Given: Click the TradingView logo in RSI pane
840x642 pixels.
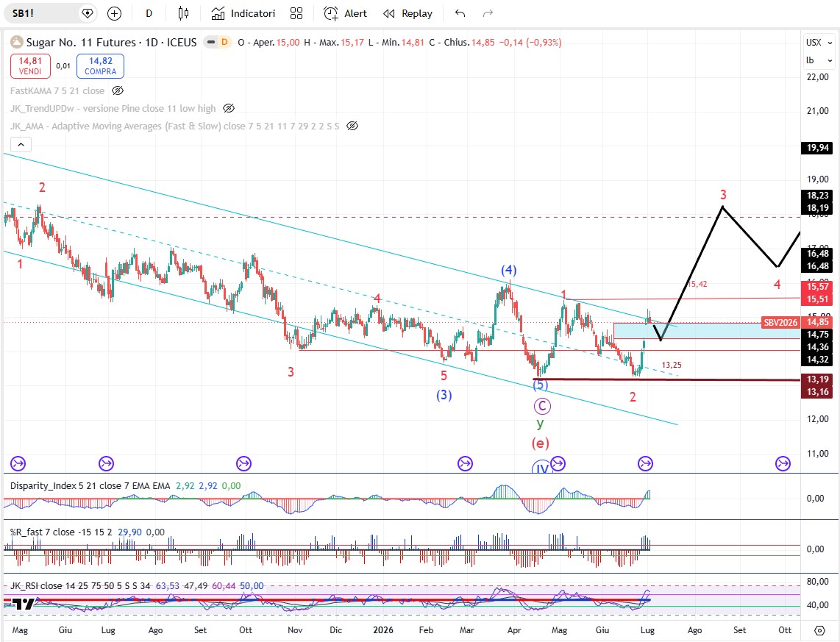Looking at the screenshot, I should 24,604.
